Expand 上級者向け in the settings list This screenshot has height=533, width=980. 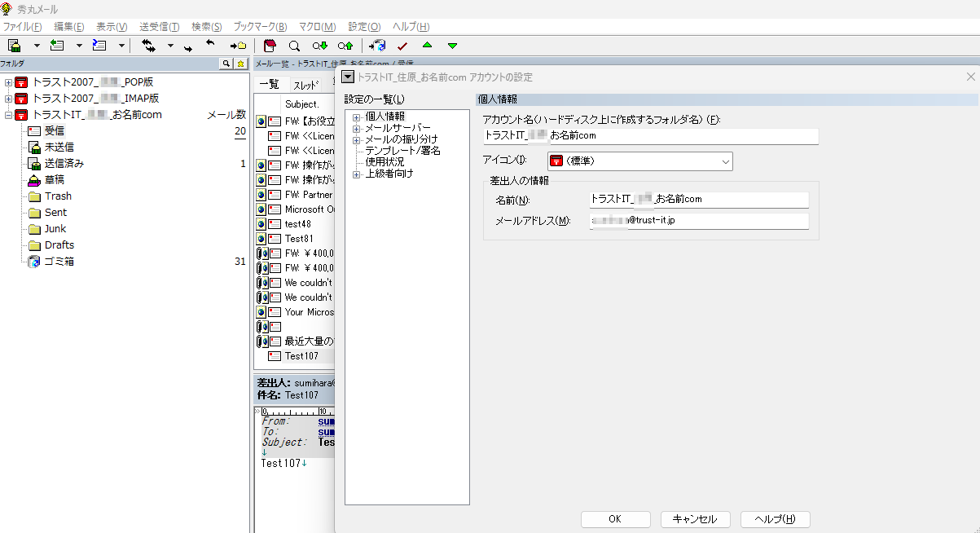357,174
